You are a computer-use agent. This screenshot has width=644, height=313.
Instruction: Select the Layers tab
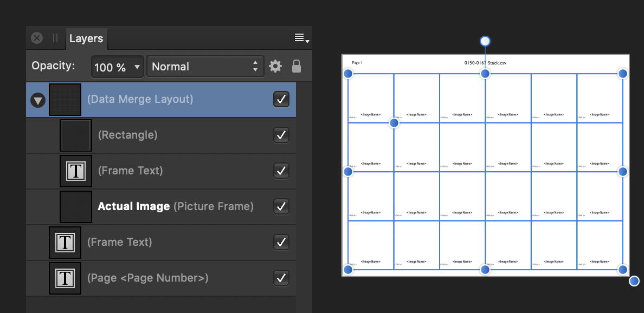86,38
